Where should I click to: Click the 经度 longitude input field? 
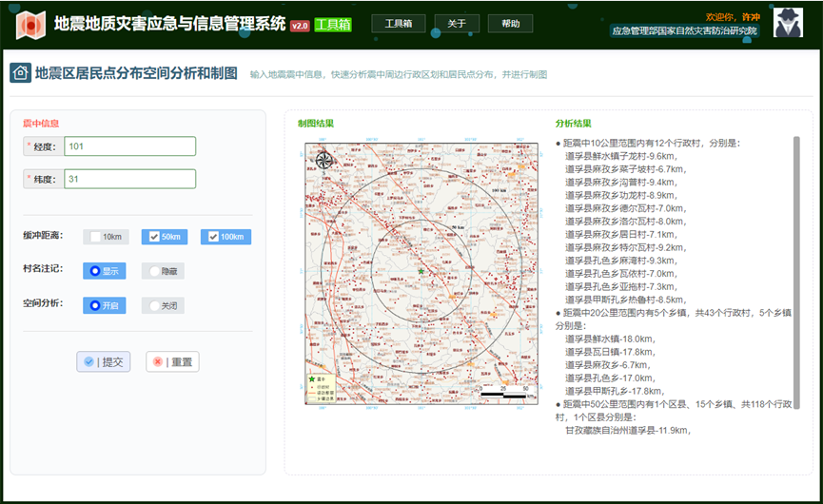129,146
